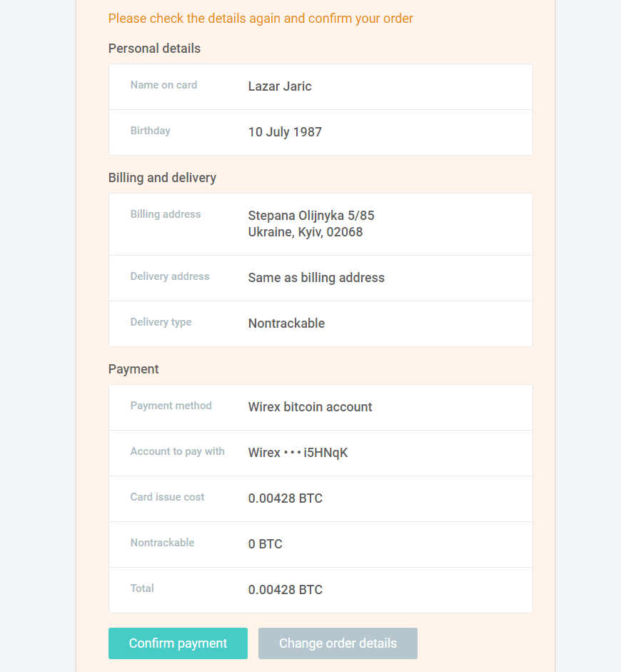Click the Name on card label

click(x=163, y=85)
